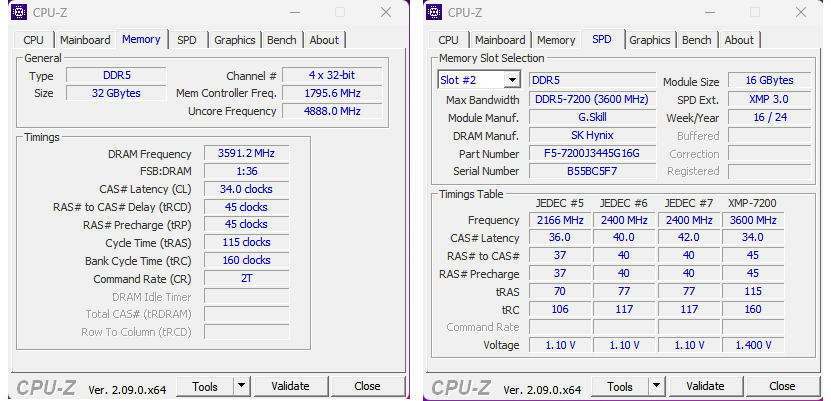Click the JEDEC #7 CAS# Latency cell 42.0
The image size is (831, 401).
(688, 238)
